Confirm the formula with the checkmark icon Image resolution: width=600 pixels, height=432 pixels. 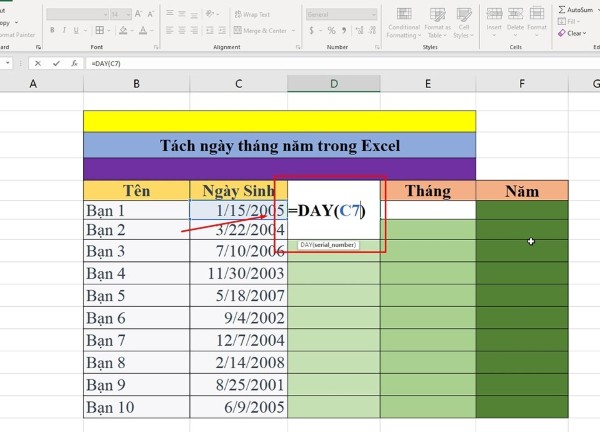coord(56,64)
